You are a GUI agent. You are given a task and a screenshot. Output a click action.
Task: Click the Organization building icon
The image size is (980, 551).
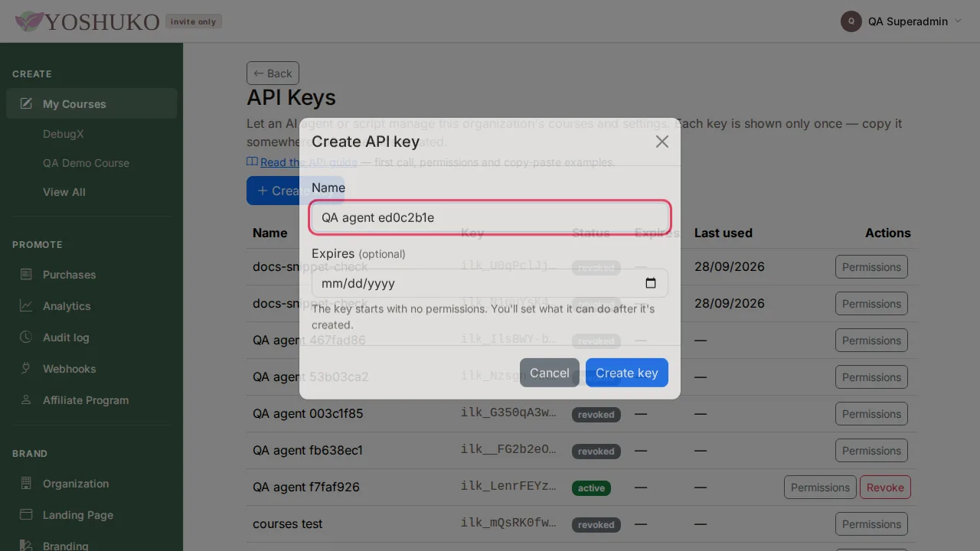click(x=26, y=483)
